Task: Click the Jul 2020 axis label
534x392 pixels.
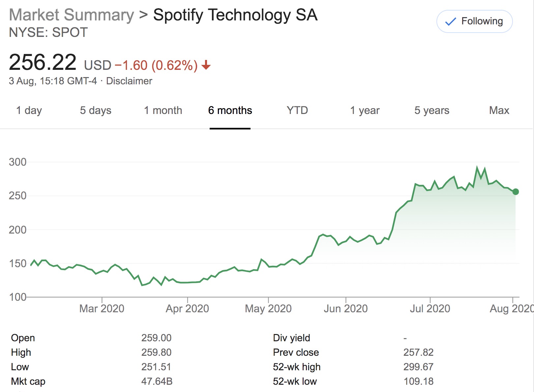Action: pyautogui.click(x=430, y=309)
